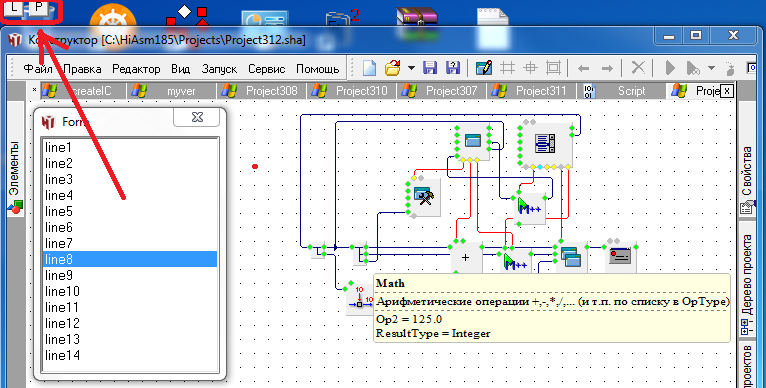Open a project with the folder icon
This screenshot has width=766, height=388.
(x=393, y=68)
